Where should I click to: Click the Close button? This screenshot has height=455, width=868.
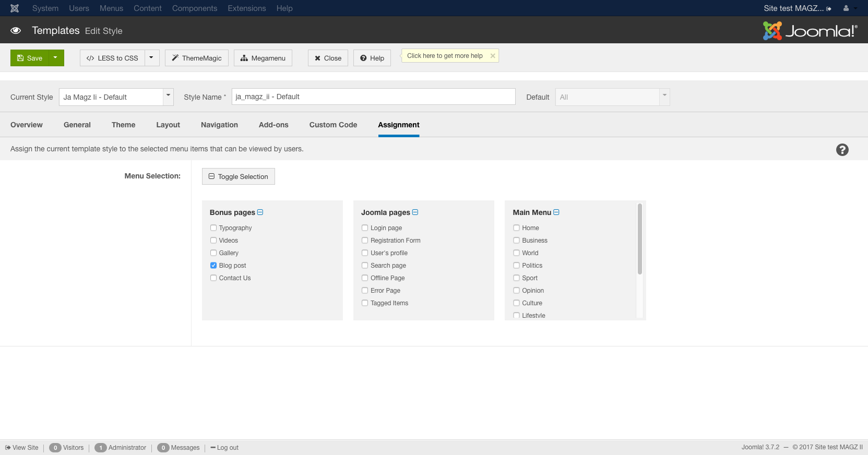[x=328, y=58]
